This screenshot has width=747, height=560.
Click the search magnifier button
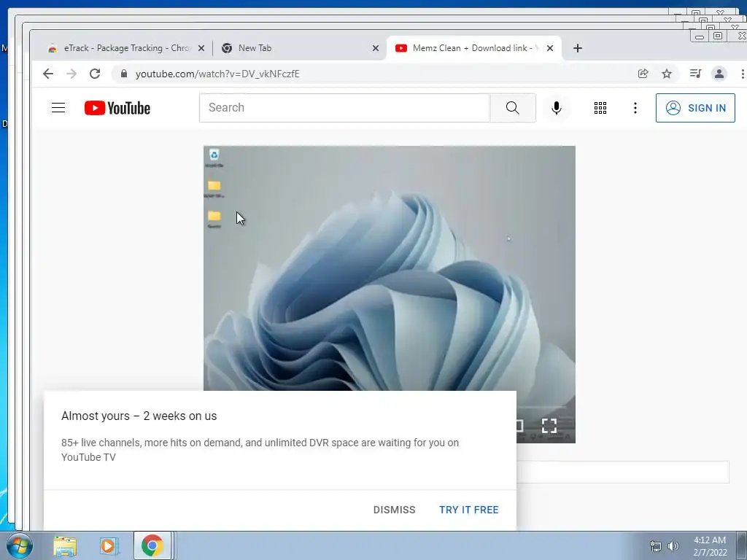[513, 108]
